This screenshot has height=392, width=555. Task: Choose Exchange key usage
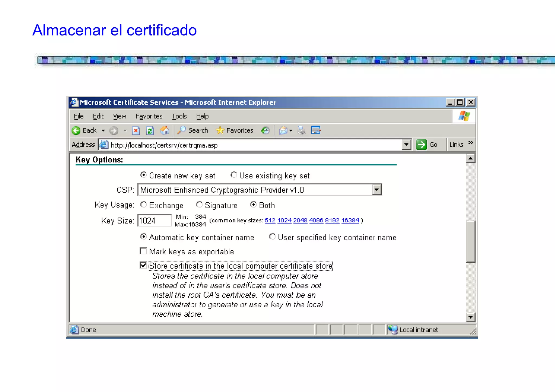point(144,205)
